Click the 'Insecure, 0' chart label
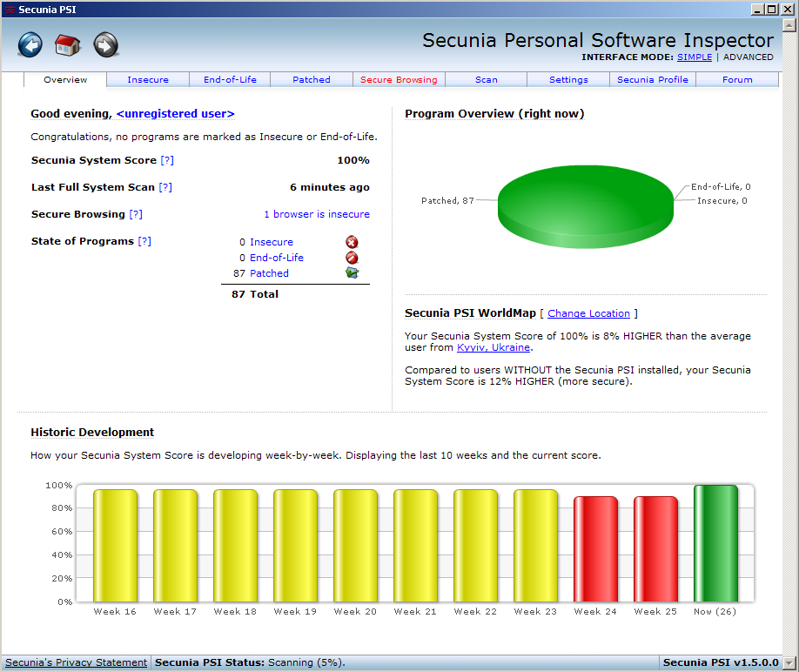 coord(722,201)
